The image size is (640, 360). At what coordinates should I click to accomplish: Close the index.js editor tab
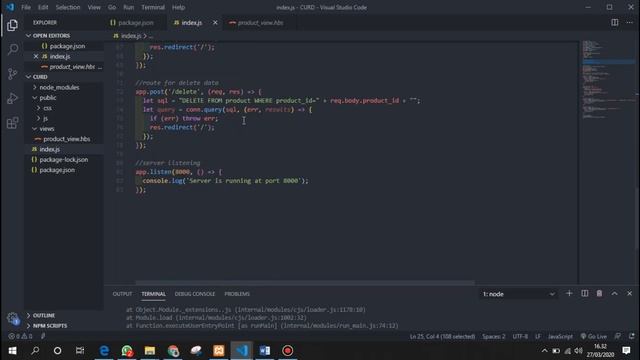point(215,23)
